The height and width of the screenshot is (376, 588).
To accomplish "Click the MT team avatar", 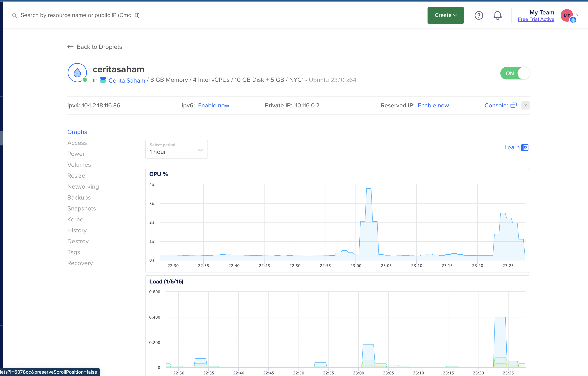I will click(567, 16).
